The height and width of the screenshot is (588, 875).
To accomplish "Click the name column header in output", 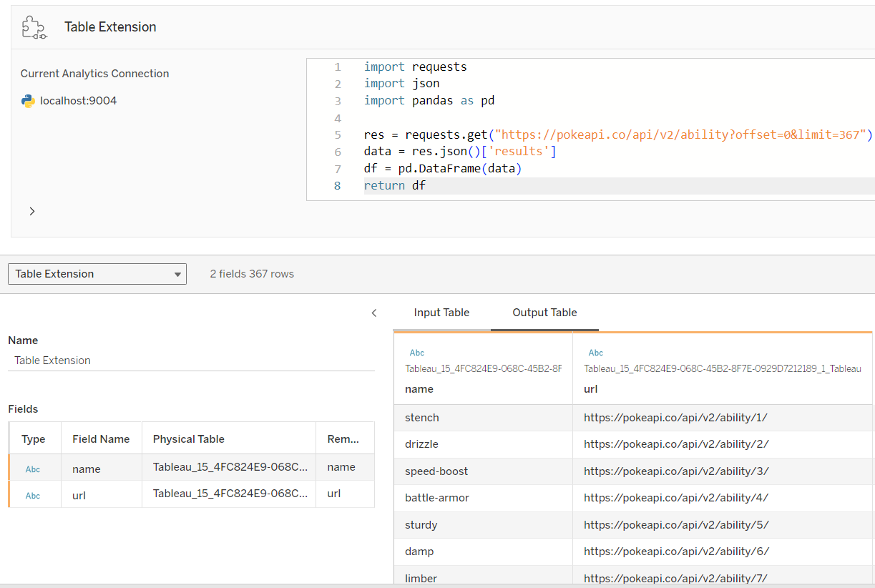I will tap(419, 389).
